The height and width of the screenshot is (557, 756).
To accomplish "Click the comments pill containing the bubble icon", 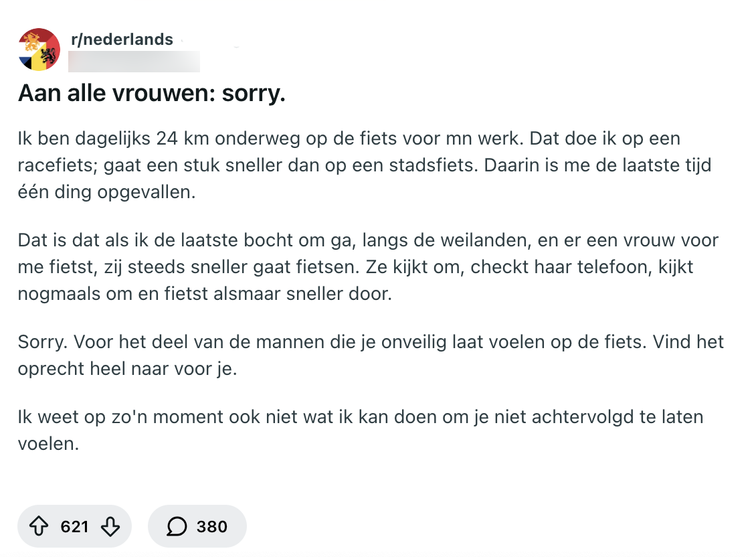I will pos(197,526).
